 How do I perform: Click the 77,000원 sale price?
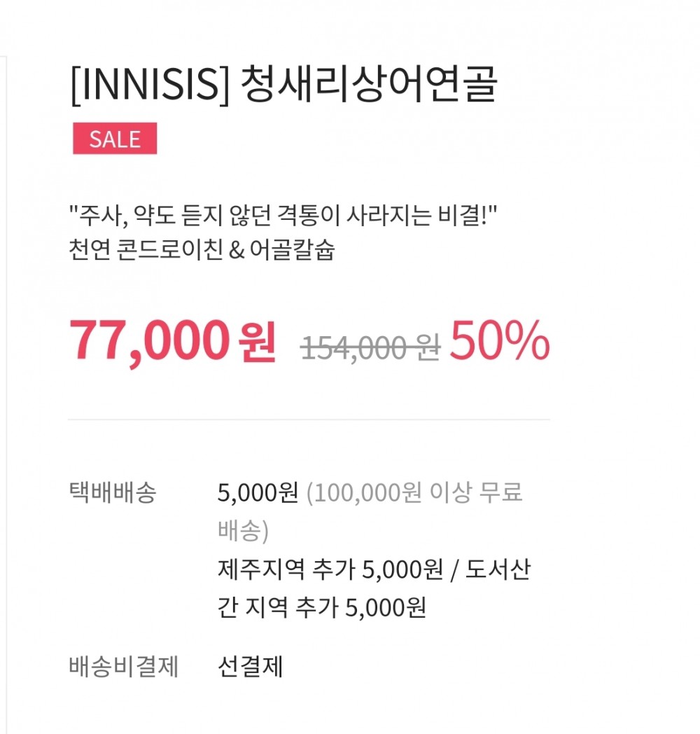[x=173, y=341]
